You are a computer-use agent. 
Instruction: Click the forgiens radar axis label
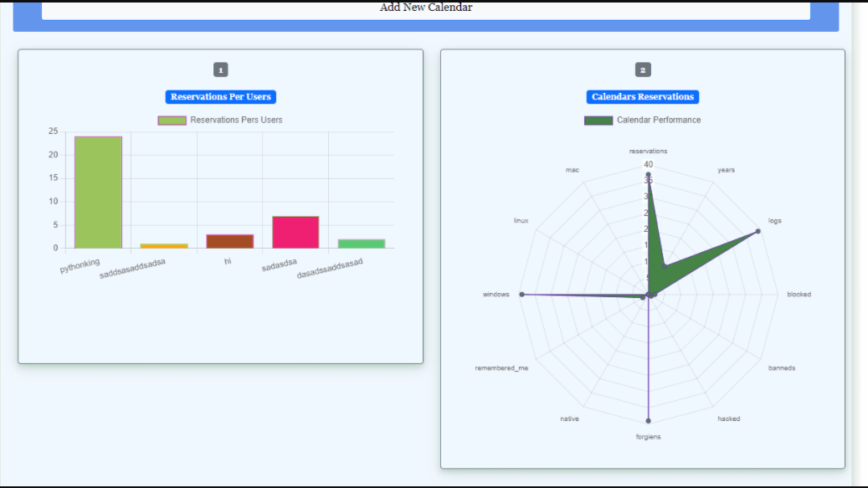[x=648, y=437]
